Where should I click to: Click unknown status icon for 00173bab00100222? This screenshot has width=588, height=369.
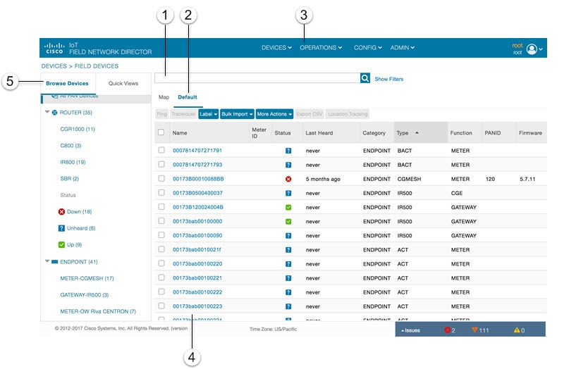(288, 292)
